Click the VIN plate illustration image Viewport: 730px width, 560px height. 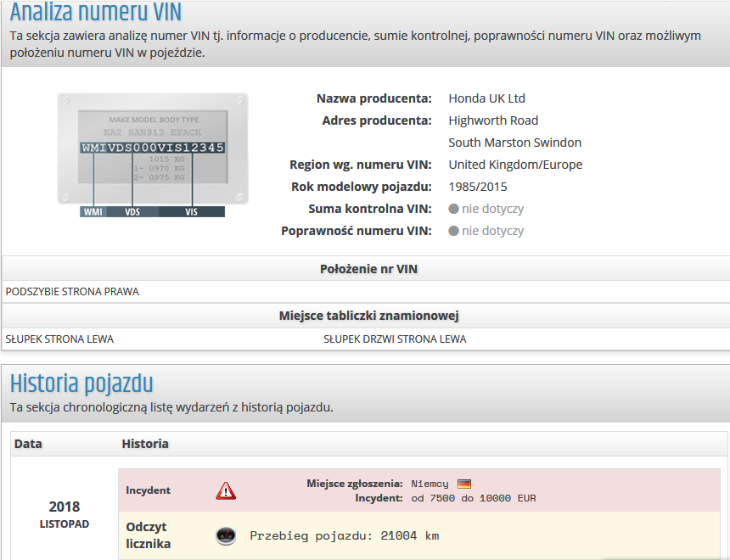(x=153, y=149)
